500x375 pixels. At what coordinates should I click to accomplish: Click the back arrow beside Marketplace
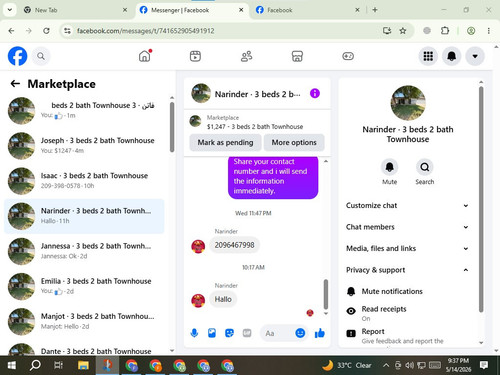(x=15, y=84)
